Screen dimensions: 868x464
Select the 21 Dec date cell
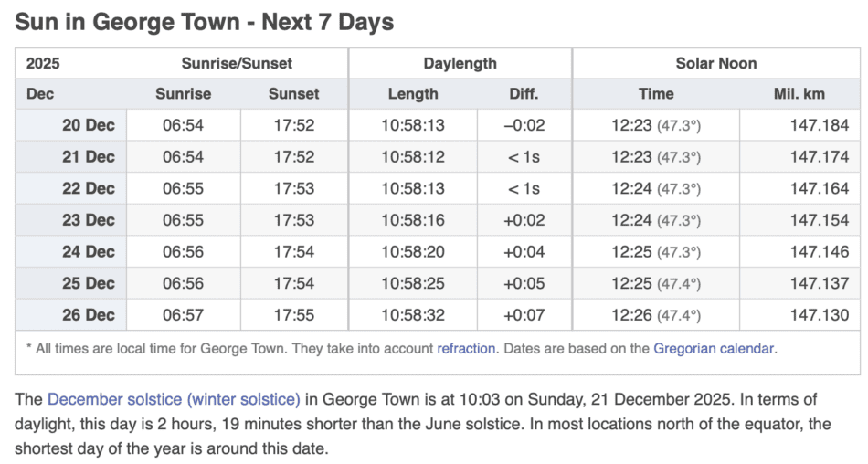[89, 157]
